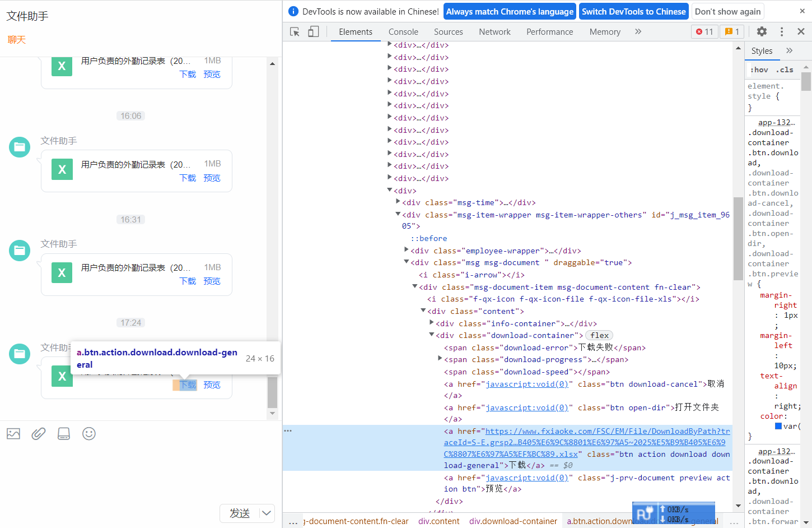Open the DevTools three-dot customize menu

[782, 32]
